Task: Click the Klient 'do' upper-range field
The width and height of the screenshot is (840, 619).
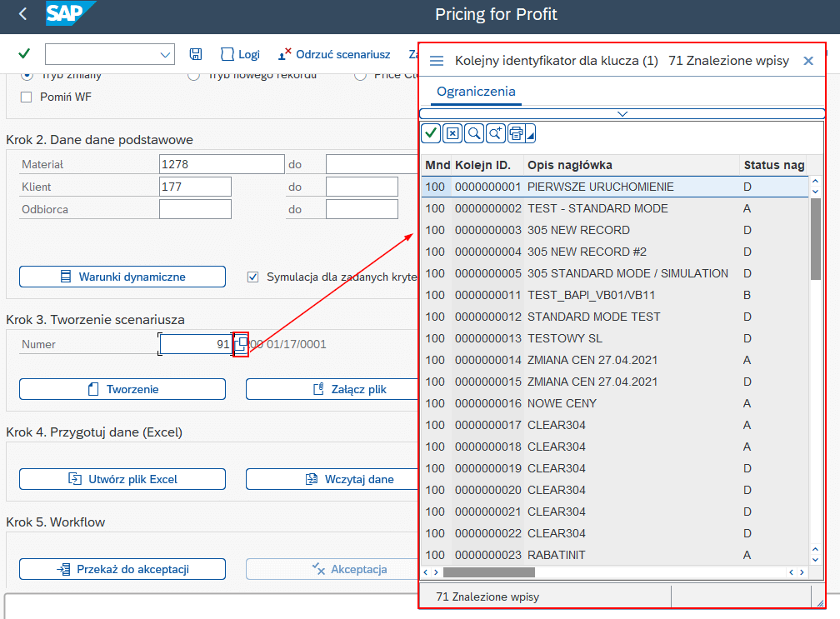Action: pyautogui.click(x=362, y=187)
